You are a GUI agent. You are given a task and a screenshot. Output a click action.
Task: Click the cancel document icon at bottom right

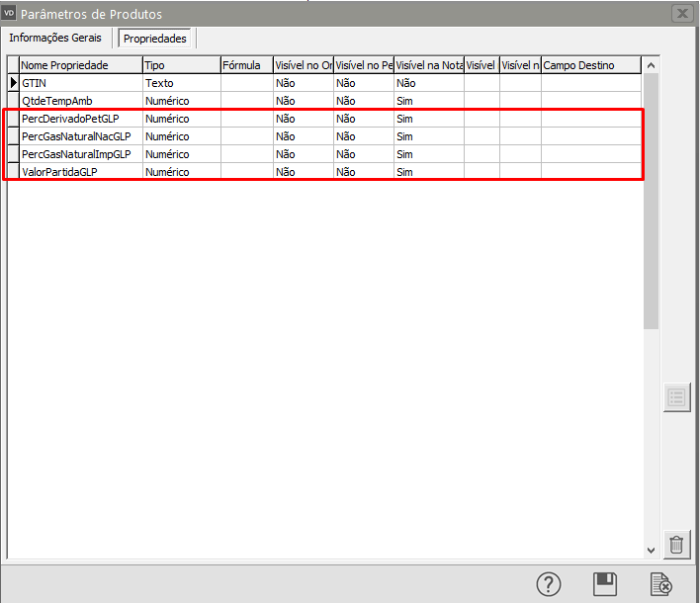661,584
